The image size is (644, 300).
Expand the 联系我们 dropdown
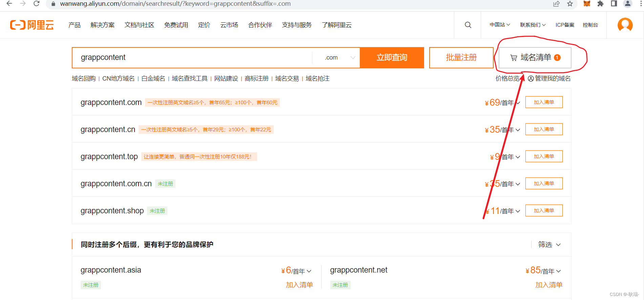(x=533, y=25)
